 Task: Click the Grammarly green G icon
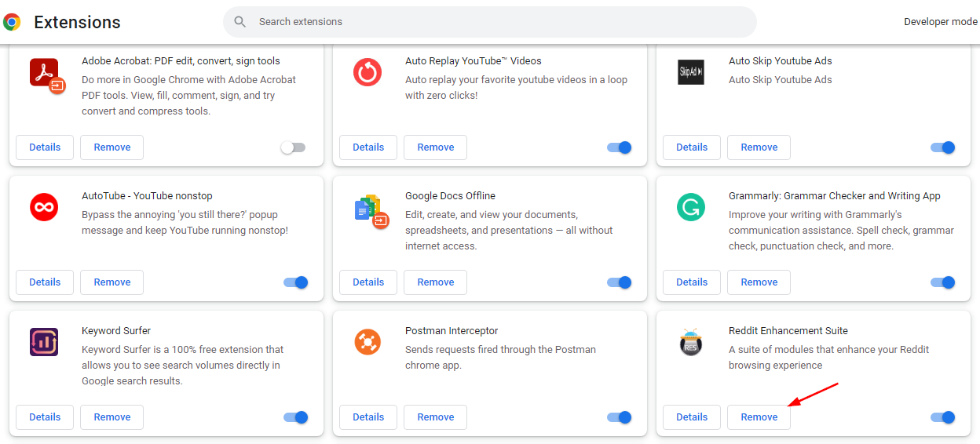point(691,207)
